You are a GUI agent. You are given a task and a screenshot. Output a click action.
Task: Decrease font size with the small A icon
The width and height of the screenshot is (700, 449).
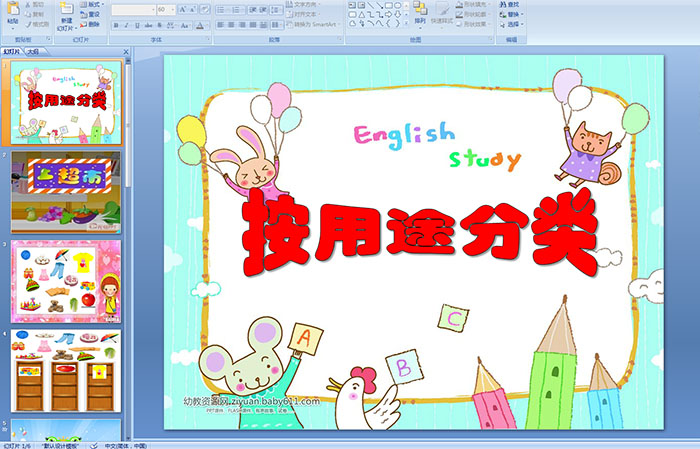(193, 9)
